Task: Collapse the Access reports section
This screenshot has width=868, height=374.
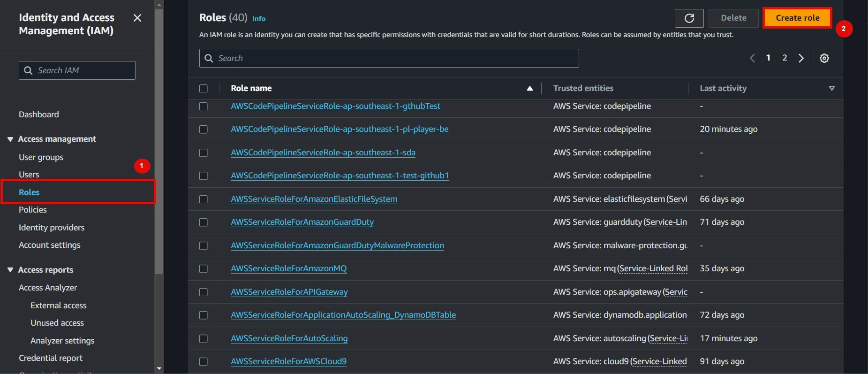Action: pyautogui.click(x=10, y=270)
